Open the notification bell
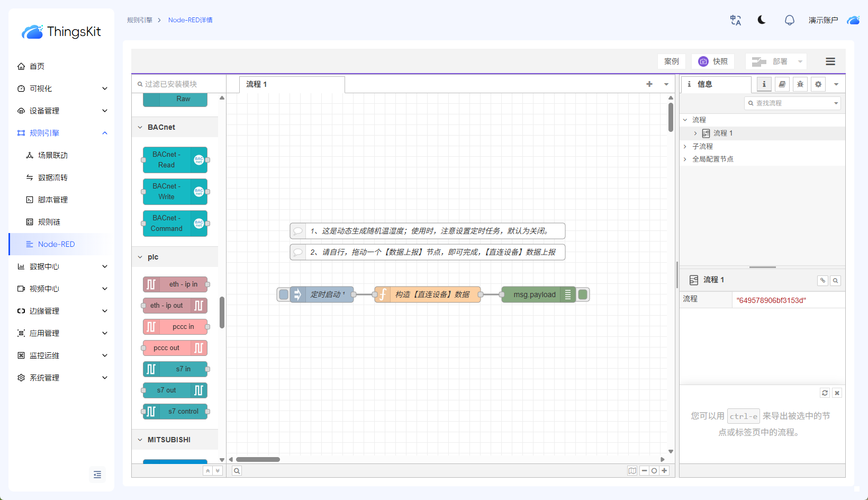Image resolution: width=868 pixels, height=500 pixels. coord(789,20)
